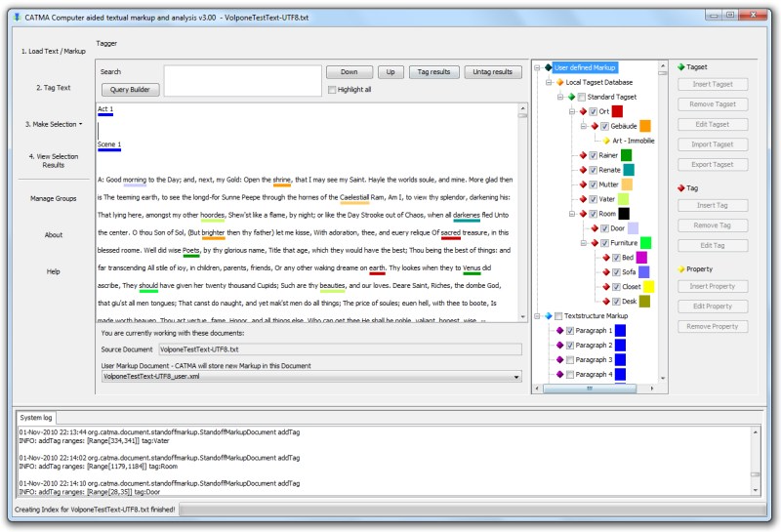Click the Untag results button
Viewport: 781px width, 532px height.
[493, 71]
